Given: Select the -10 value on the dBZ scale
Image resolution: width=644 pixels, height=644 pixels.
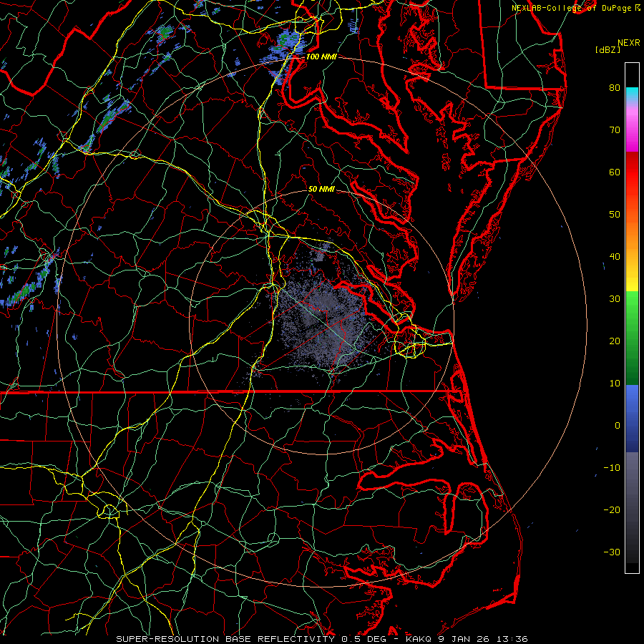Looking at the screenshot, I should 612,468.
